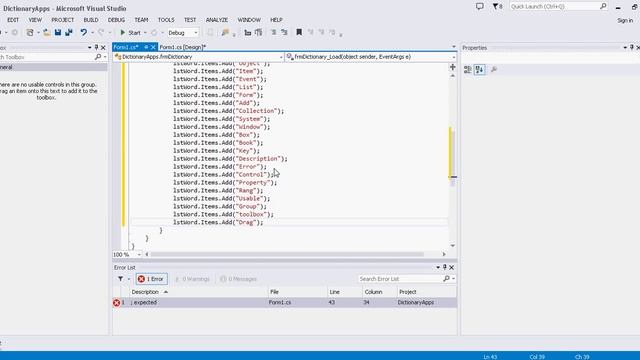The width and height of the screenshot is (640, 360).
Task: Open the Error List window options dropdown
Action: click(438, 267)
